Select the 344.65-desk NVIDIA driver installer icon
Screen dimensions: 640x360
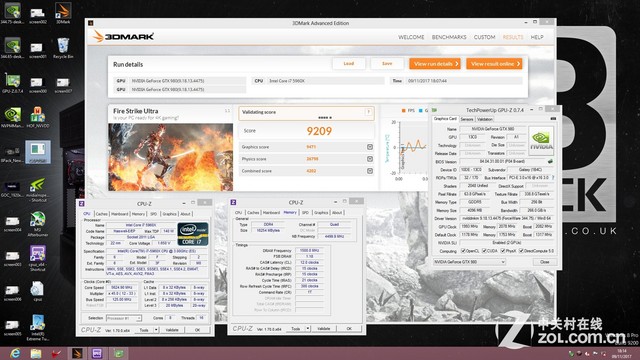tap(12, 47)
